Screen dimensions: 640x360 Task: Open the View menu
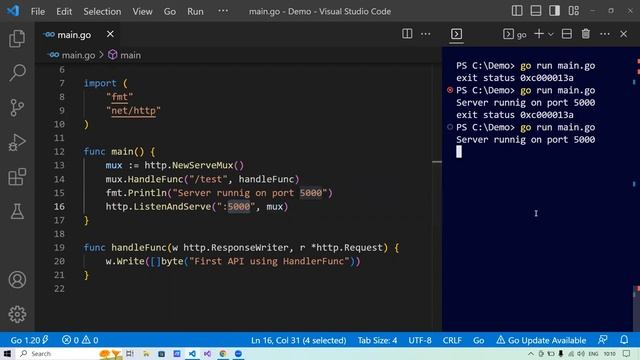142,11
